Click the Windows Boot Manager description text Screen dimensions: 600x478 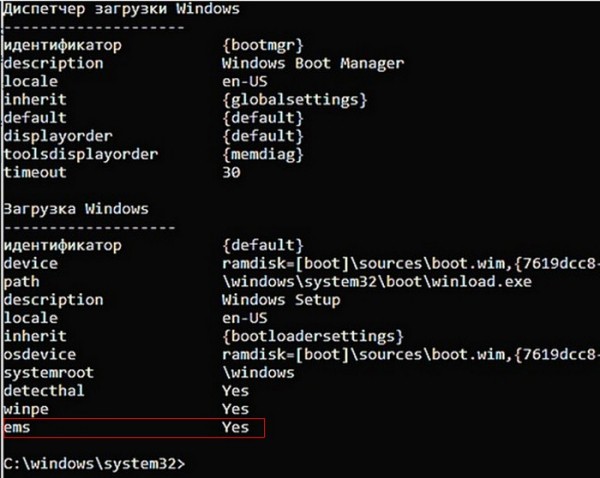313,63
